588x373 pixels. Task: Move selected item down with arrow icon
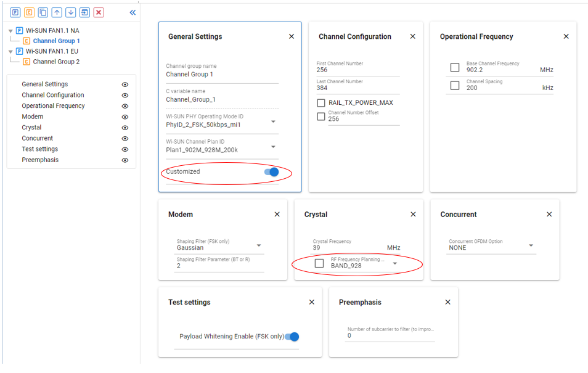pyautogui.click(x=71, y=12)
